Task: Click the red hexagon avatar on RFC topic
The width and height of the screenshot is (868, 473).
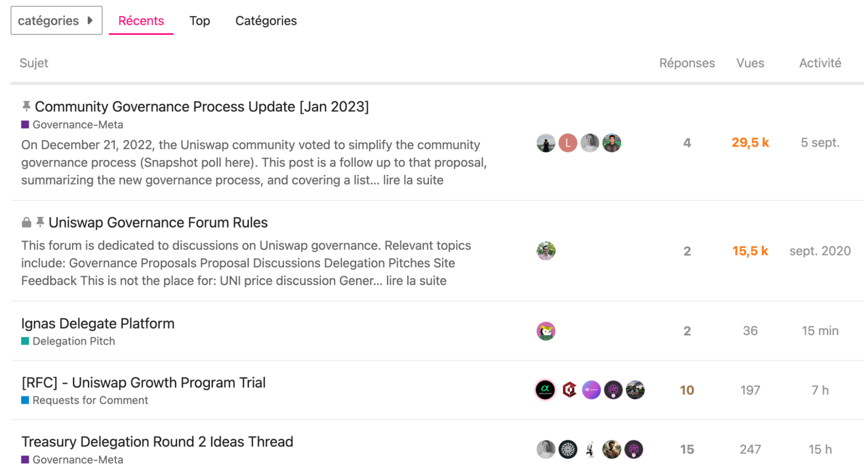Action: 569,390
